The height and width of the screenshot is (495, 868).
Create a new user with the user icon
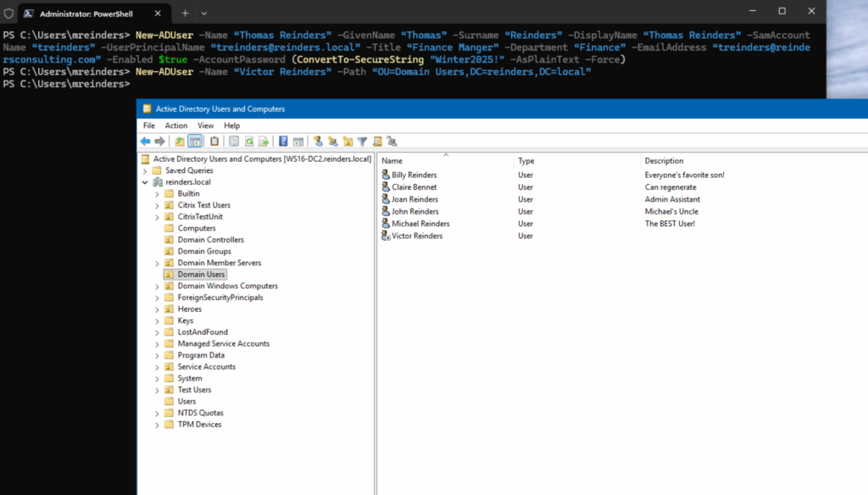click(319, 141)
